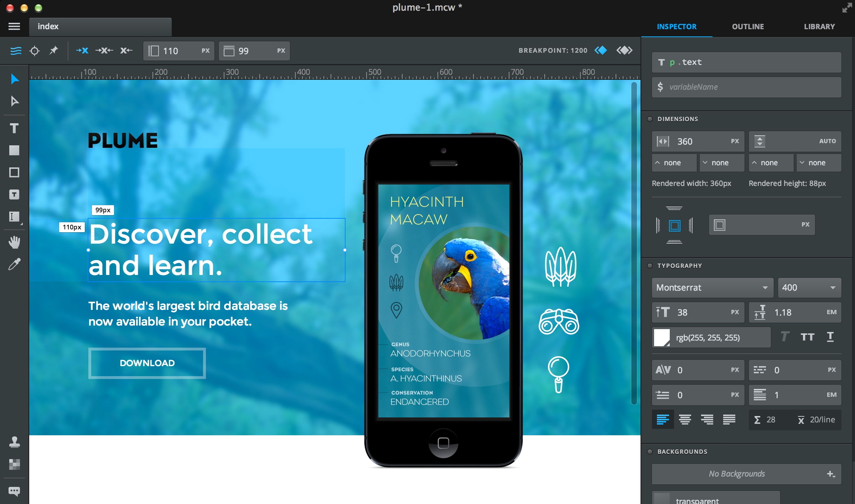Image resolution: width=855 pixels, height=504 pixels.
Task: Switch to the Outline tab
Action: [x=748, y=27]
